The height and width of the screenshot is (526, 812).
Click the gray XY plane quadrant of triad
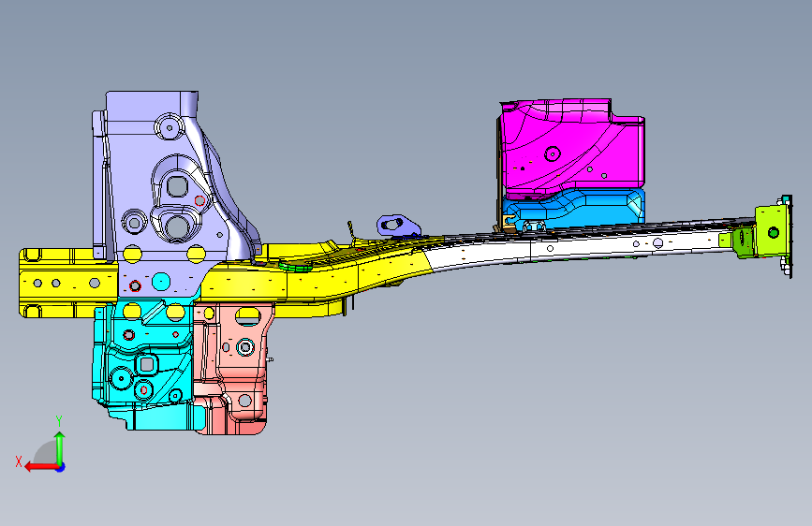pos(47,455)
